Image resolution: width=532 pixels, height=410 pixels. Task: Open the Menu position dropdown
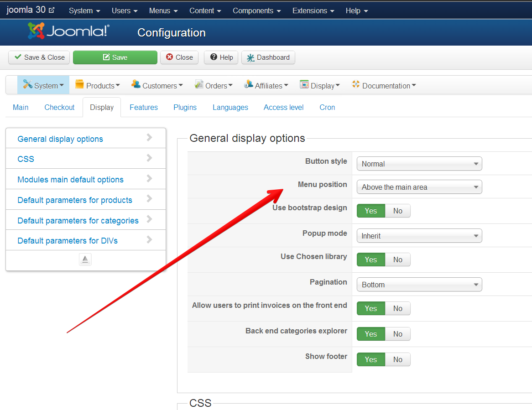(x=419, y=187)
